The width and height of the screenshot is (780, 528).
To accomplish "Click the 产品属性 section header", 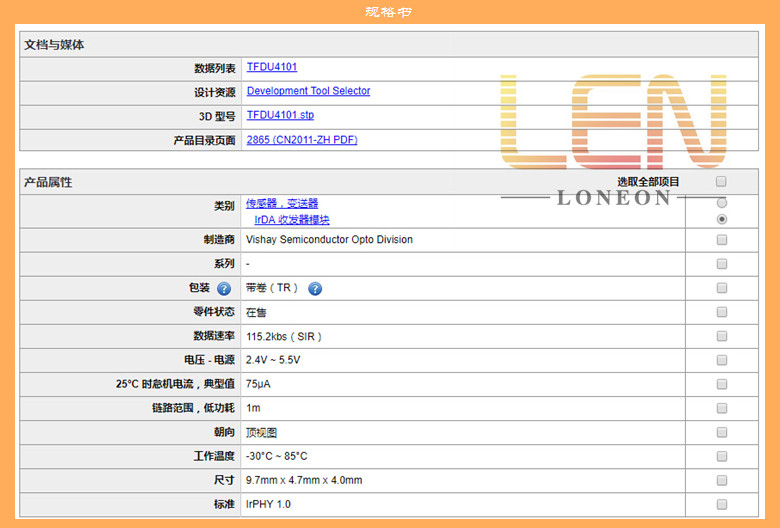I will [x=48, y=182].
